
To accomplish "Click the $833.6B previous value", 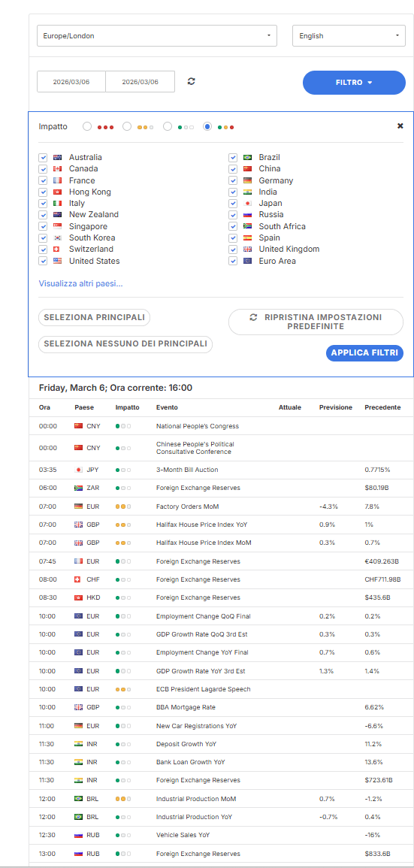I will (x=377, y=854).
